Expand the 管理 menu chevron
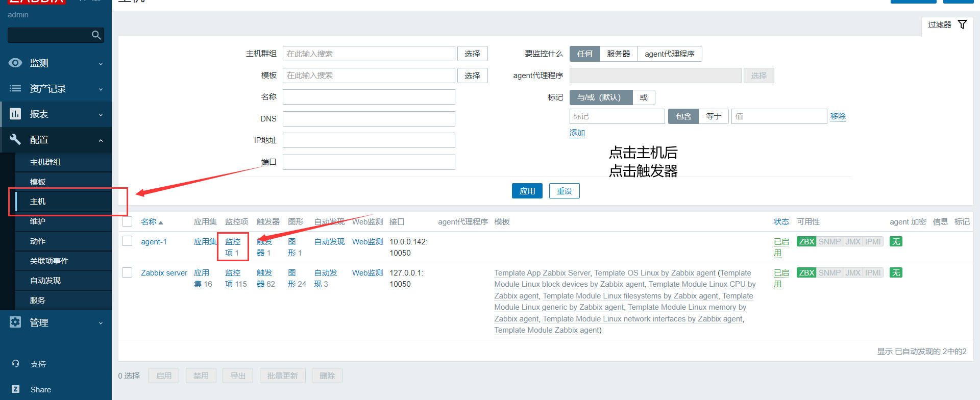 pos(101,323)
